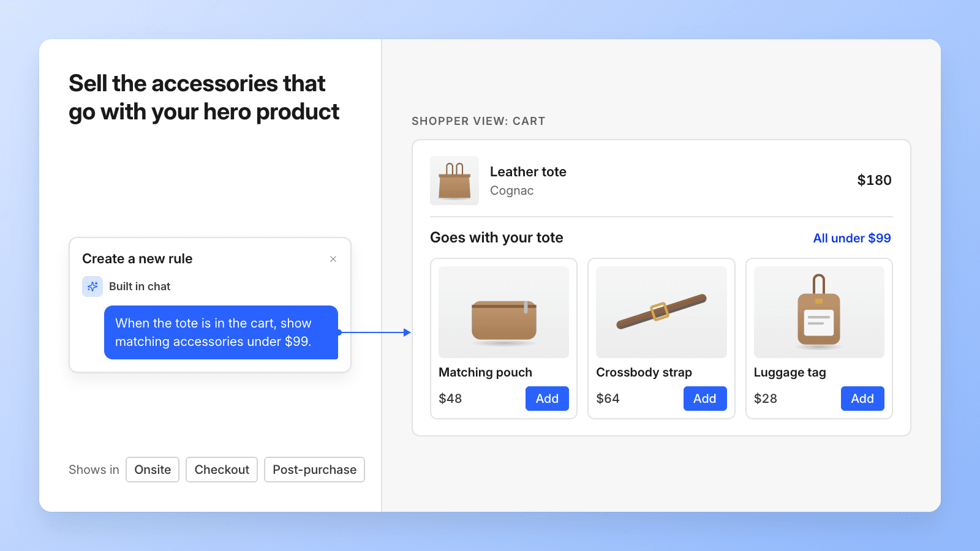Select the Post-purchase placement chip

pos(314,470)
